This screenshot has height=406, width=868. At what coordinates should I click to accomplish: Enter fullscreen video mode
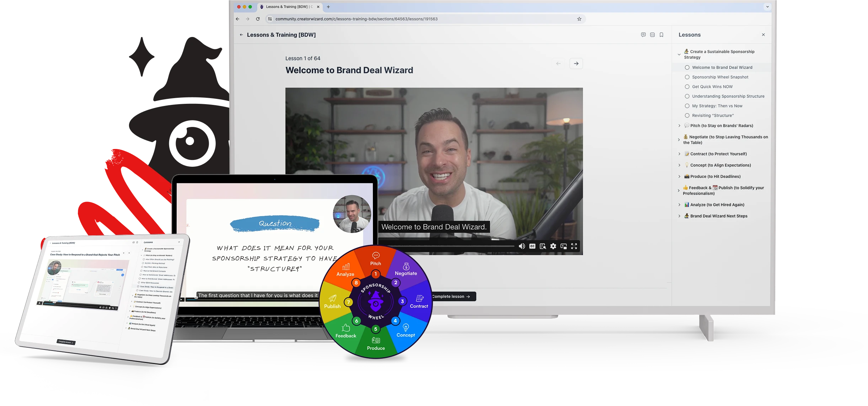click(574, 246)
